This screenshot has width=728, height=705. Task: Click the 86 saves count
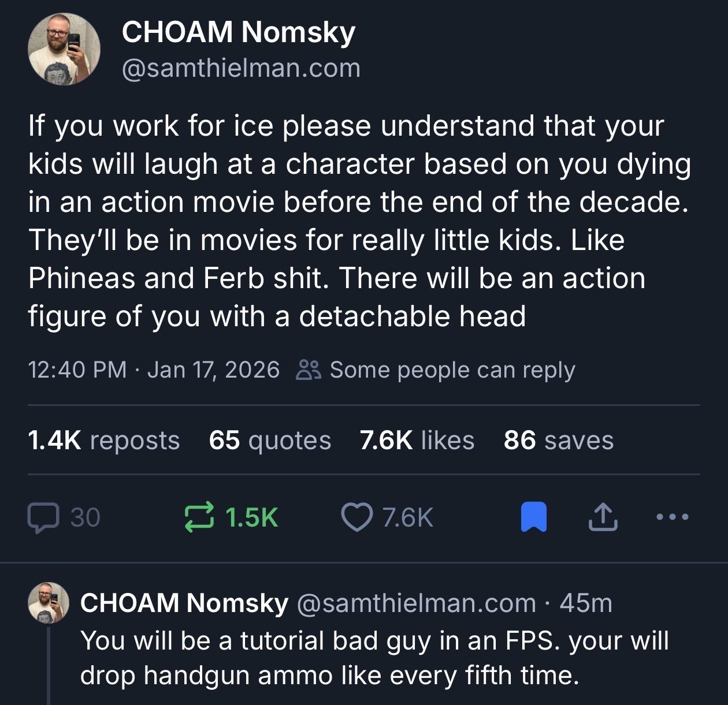pyautogui.click(x=558, y=440)
